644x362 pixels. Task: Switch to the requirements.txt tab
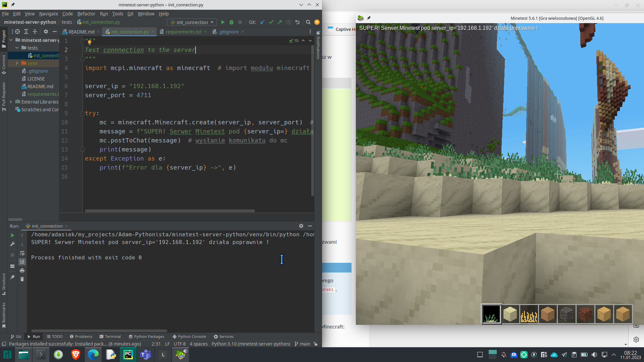pyautogui.click(x=184, y=32)
